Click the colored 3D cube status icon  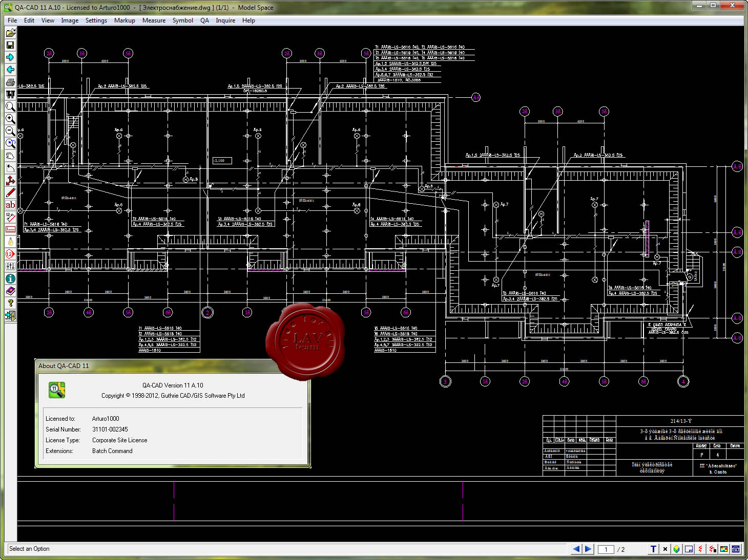point(677,549)
